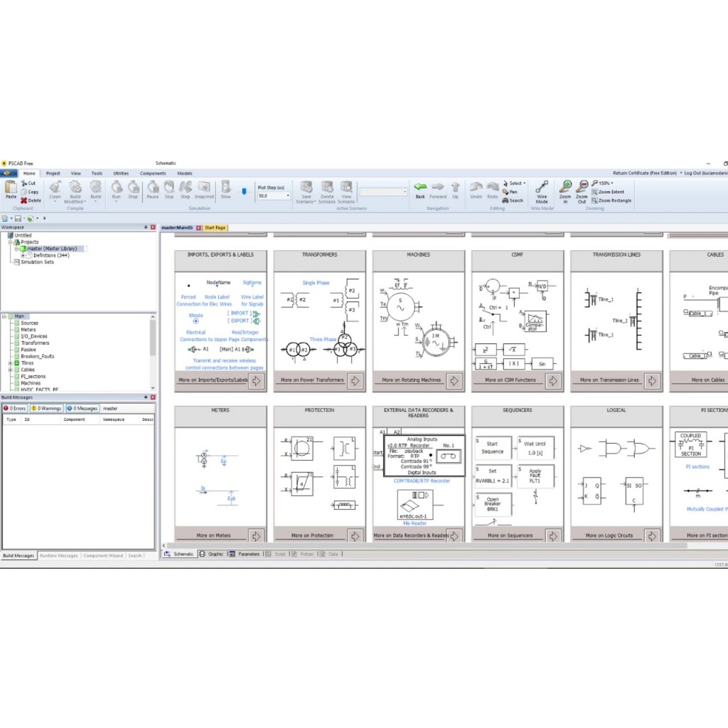
Task: Click the Slow hourglass icon
Action: (x=225, y=187)
